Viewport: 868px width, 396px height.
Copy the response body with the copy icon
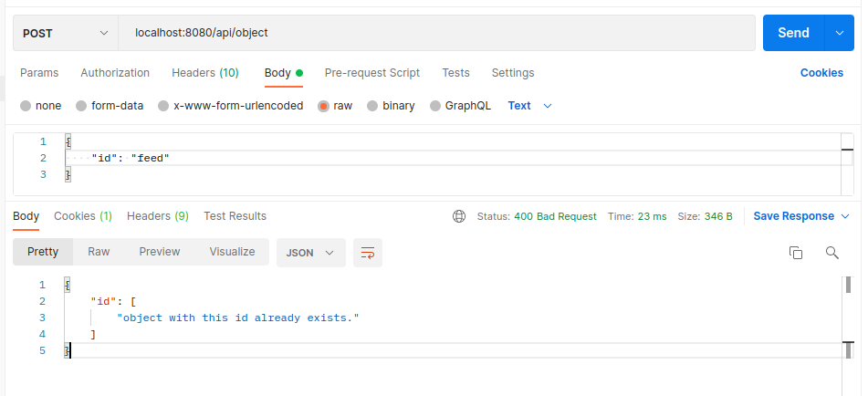(x=796, y=253)
